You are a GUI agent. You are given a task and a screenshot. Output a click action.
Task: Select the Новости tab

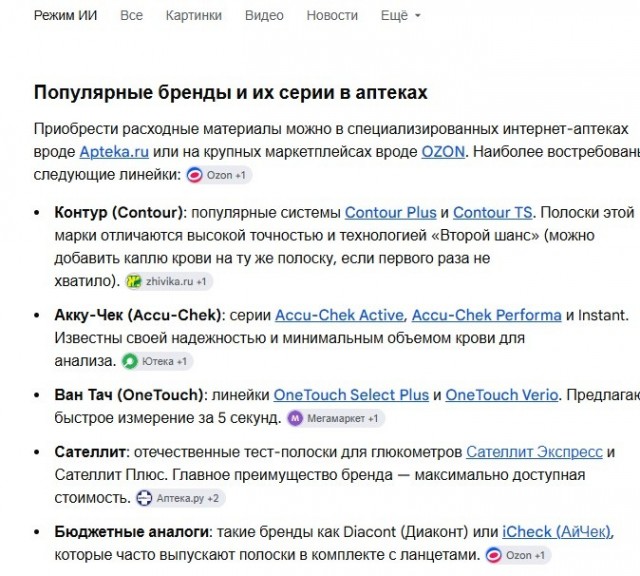point(332,16)
